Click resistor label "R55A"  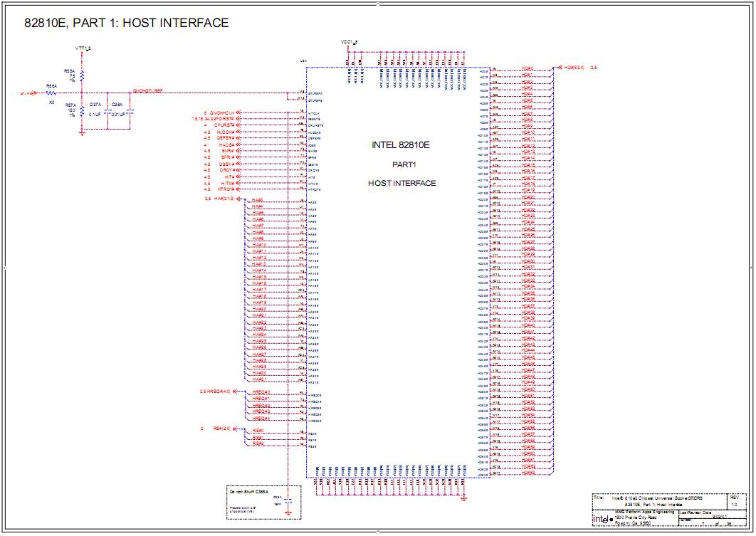[x=70, y=71]
